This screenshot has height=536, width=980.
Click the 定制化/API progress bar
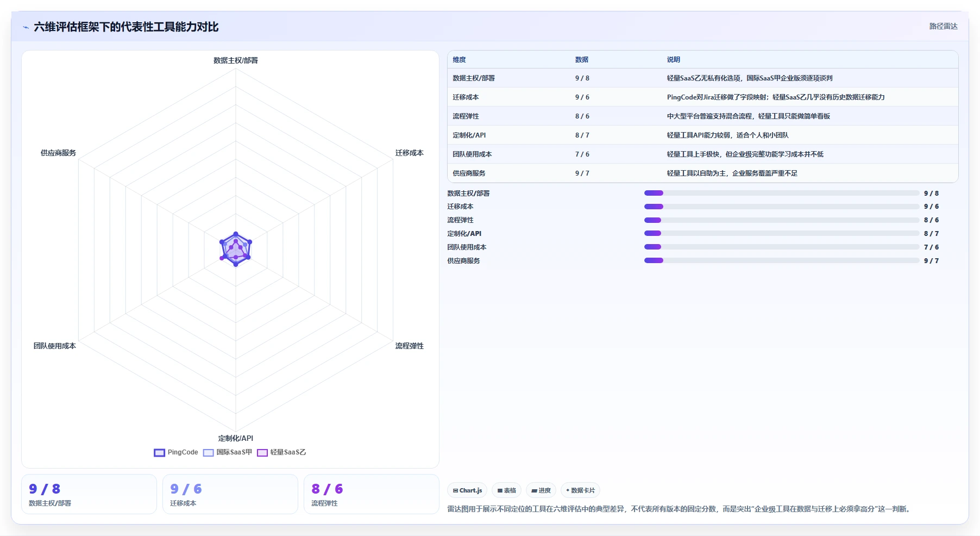click(x=782, y=233)
